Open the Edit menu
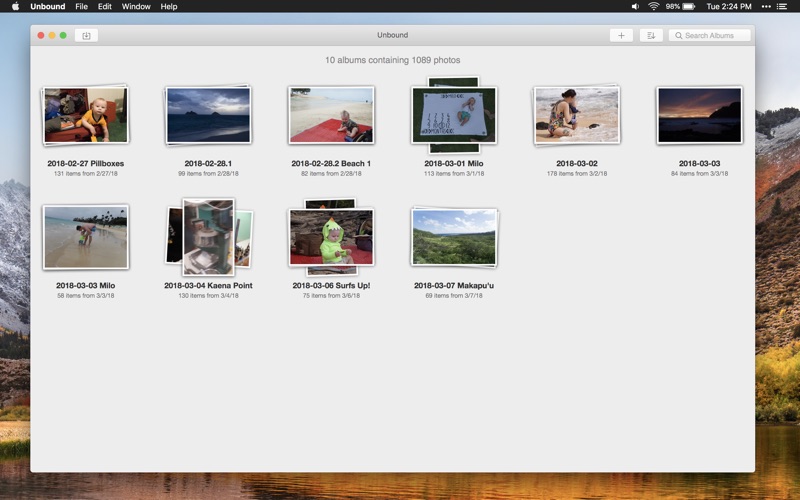The image size is (800, 500). point(105,6)
